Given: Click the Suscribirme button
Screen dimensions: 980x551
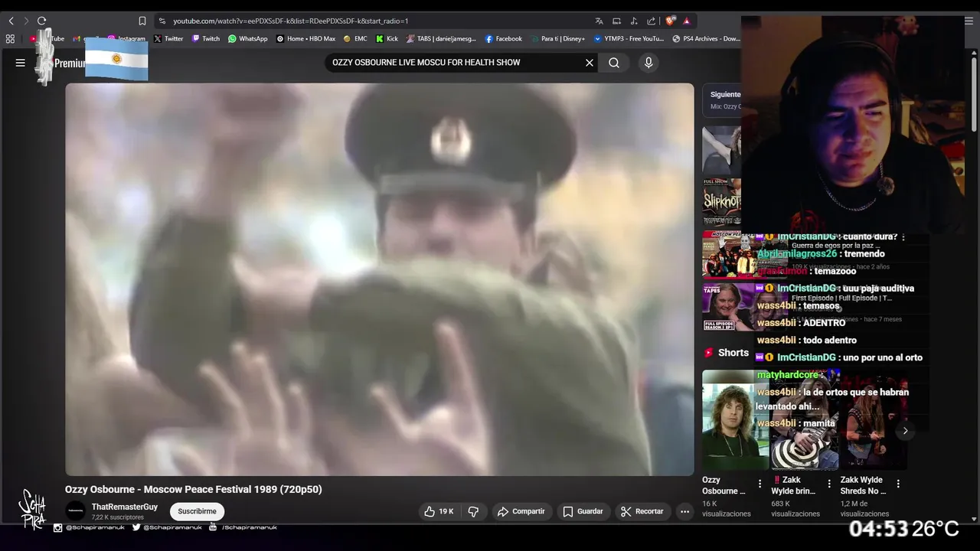Looking at the screenshot, I should point(197,511).
